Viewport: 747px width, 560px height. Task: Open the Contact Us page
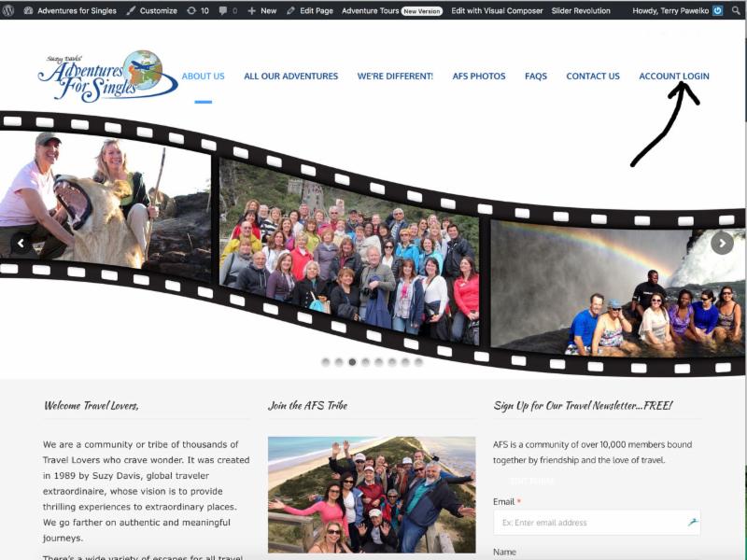[593, 77]
